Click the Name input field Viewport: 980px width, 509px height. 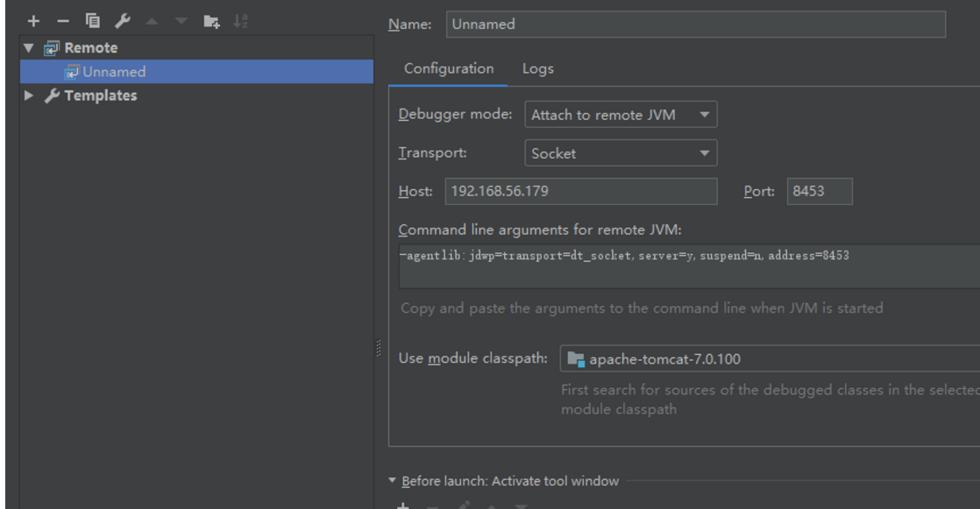[x=696, y=25]
